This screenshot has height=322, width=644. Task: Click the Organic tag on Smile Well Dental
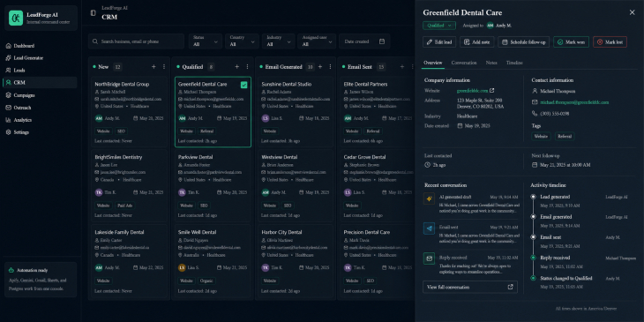(206, 281)
